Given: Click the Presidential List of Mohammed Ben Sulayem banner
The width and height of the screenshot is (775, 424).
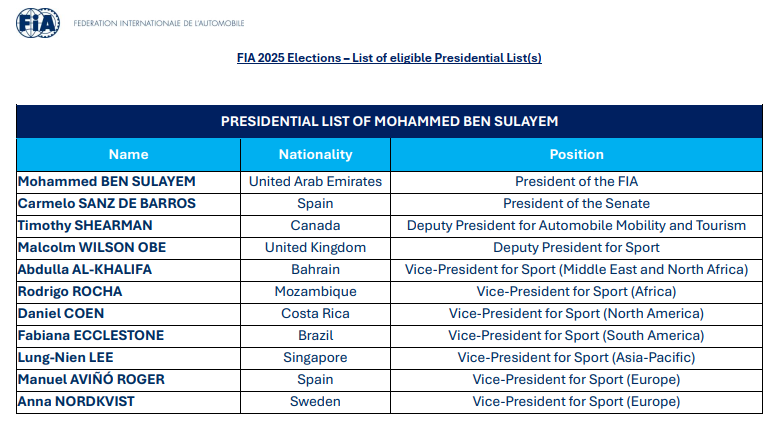Looking at the screenshot, I should tap(389, 121).
